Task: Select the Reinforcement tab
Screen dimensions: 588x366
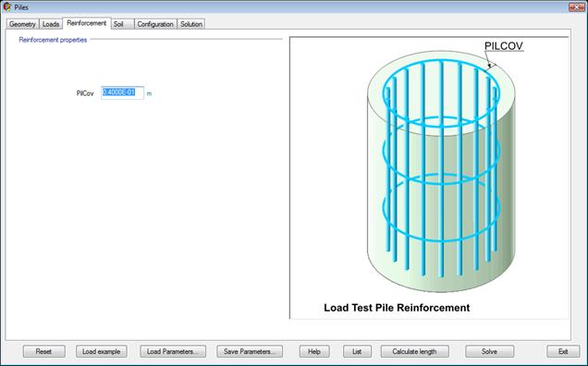Action: click(x=87, y=23)
